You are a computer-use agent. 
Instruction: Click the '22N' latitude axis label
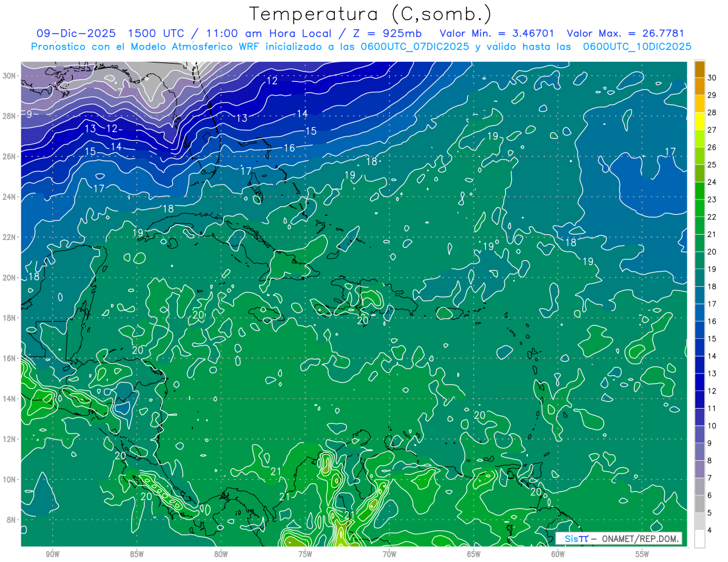point(9,237)
